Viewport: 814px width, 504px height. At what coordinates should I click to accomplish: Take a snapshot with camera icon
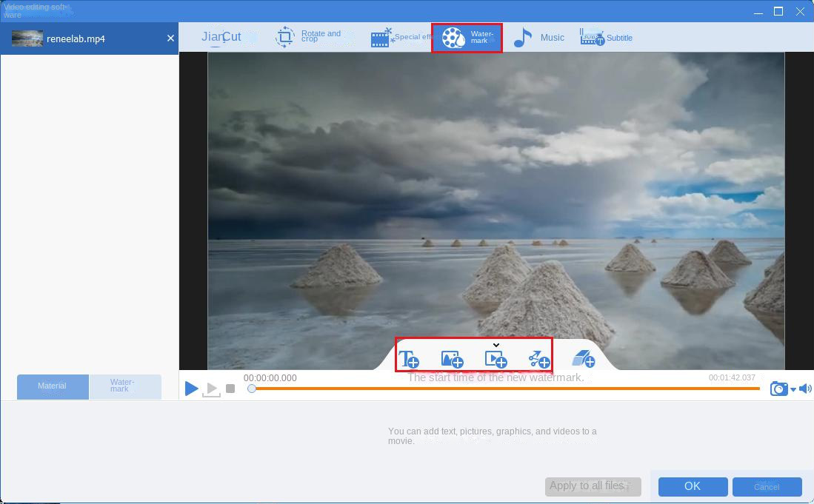(778, 389)
